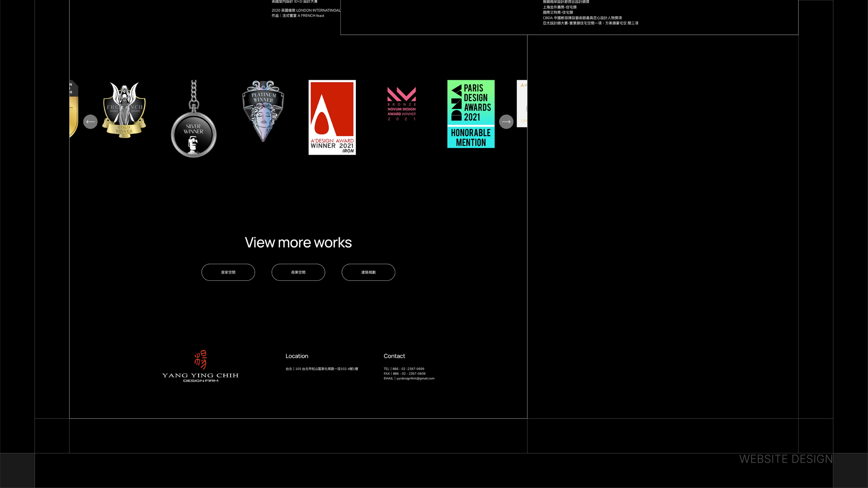This screenshot has width=868, height=488.
Task: Click the Novum Design Bronze award badge
Action: pyautogui.click(x=401, y=104)
